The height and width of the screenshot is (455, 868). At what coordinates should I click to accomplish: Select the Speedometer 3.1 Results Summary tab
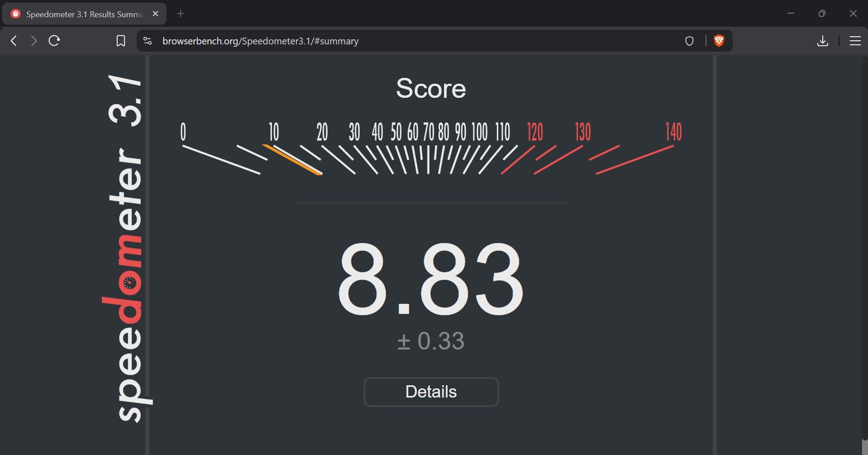84,14
